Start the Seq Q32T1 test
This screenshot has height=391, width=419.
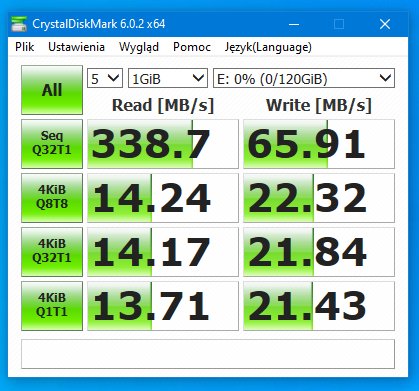click(x=52, y=144)
